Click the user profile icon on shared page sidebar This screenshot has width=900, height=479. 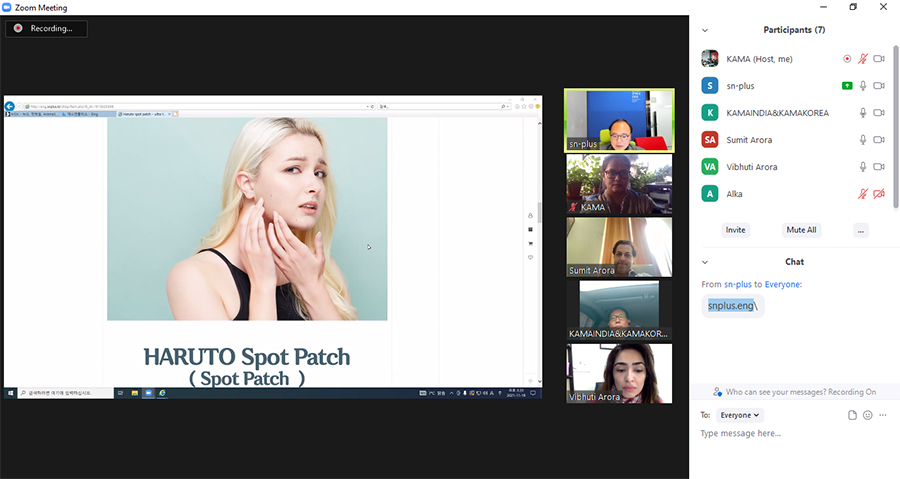tap(530, 216)
